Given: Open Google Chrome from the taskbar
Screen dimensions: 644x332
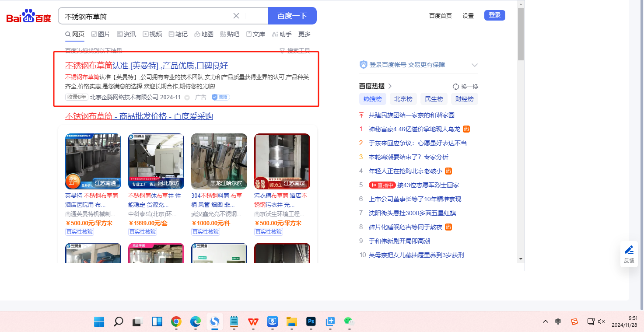Looking at the screenshot, I should 176,322.
